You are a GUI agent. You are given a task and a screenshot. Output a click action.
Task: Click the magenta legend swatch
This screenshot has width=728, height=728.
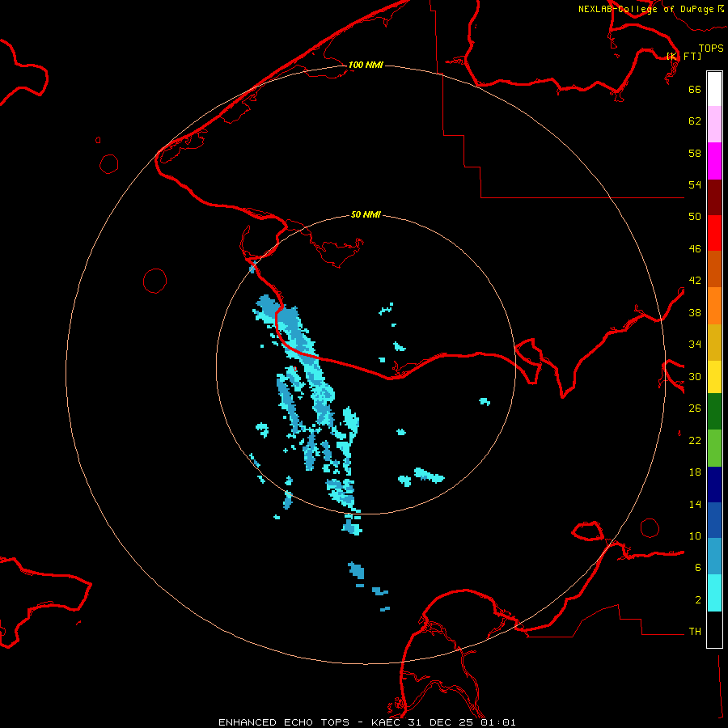714,161
